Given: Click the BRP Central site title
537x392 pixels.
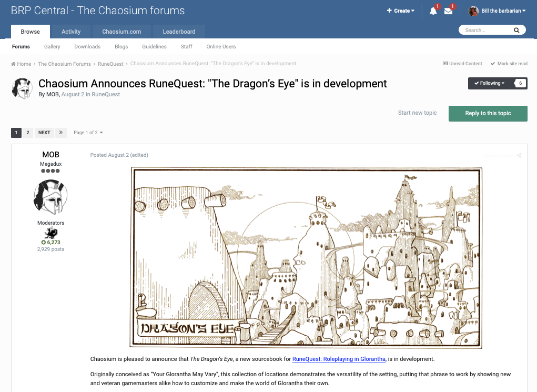Looking at the screenshot, I should [98, 11].
